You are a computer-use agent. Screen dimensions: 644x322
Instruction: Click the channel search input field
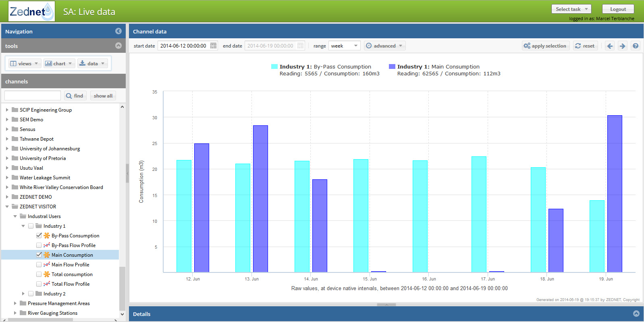pos(33,96)
